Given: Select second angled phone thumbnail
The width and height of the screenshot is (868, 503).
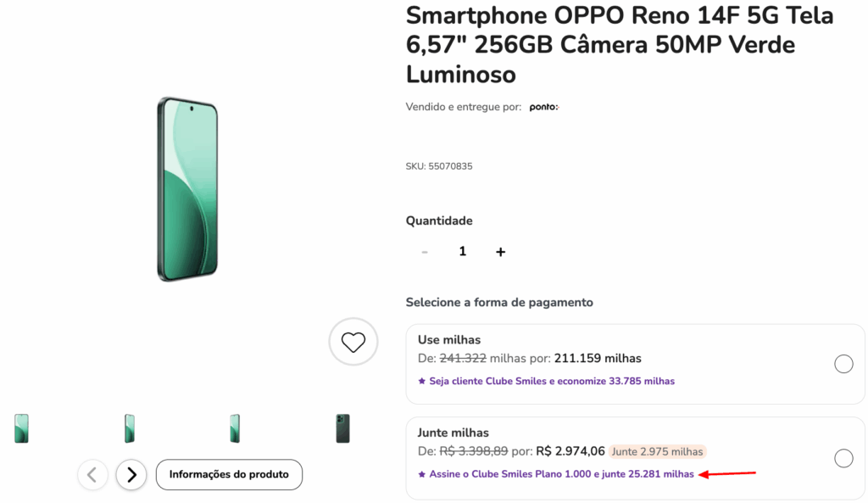Looking at the screenshot, I should [x=129, y=428].
